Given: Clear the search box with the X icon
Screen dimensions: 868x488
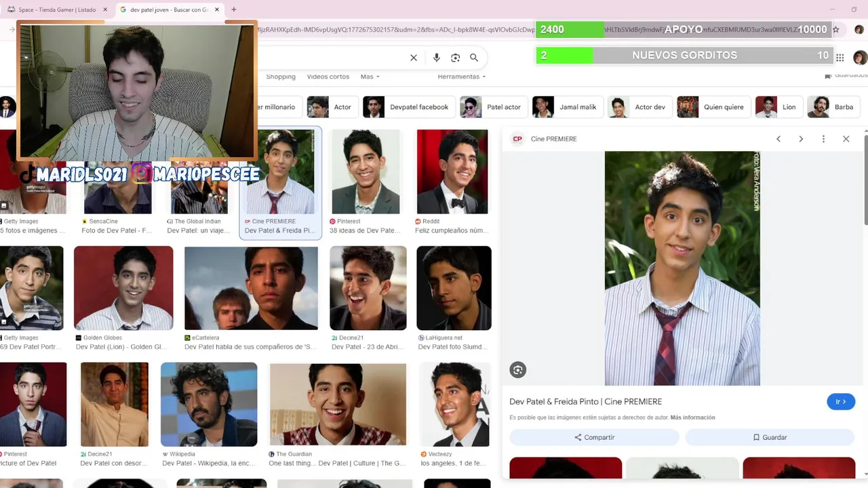Looking at the screenshot, I should coord(414,58).
